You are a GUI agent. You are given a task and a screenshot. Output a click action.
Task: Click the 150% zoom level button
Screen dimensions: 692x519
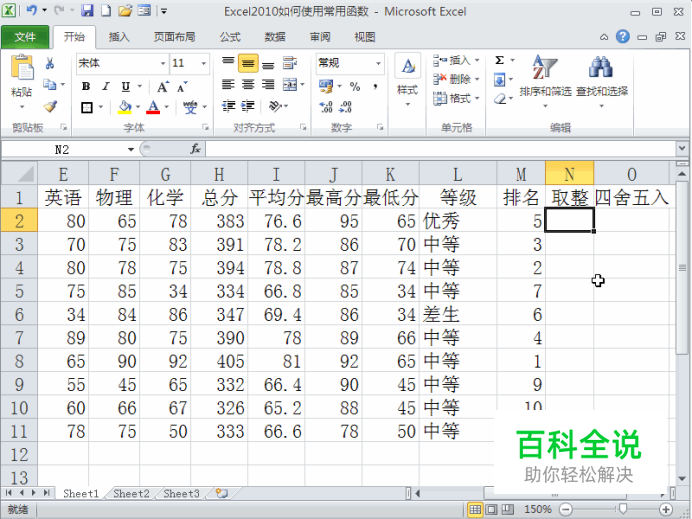(538, 509)
